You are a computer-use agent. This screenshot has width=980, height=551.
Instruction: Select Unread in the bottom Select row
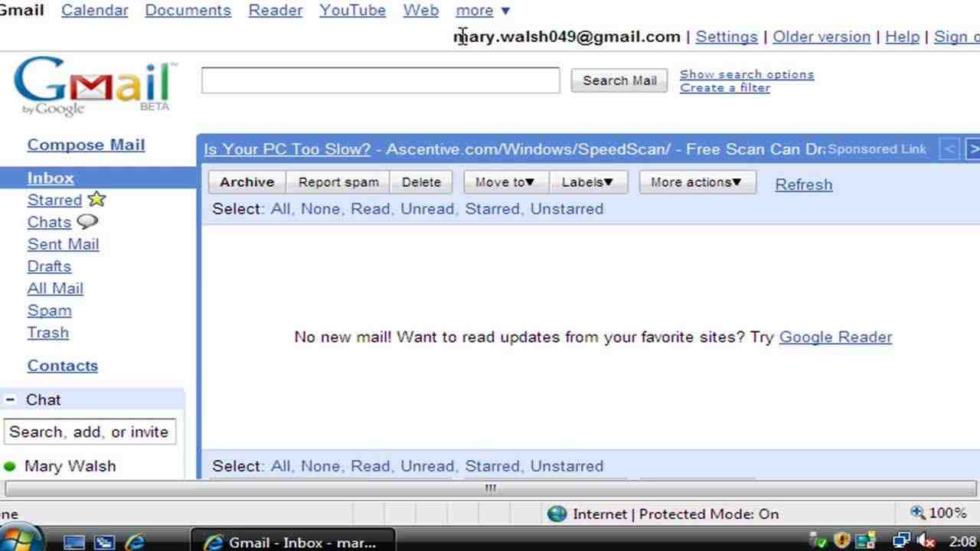coord(427,466)
